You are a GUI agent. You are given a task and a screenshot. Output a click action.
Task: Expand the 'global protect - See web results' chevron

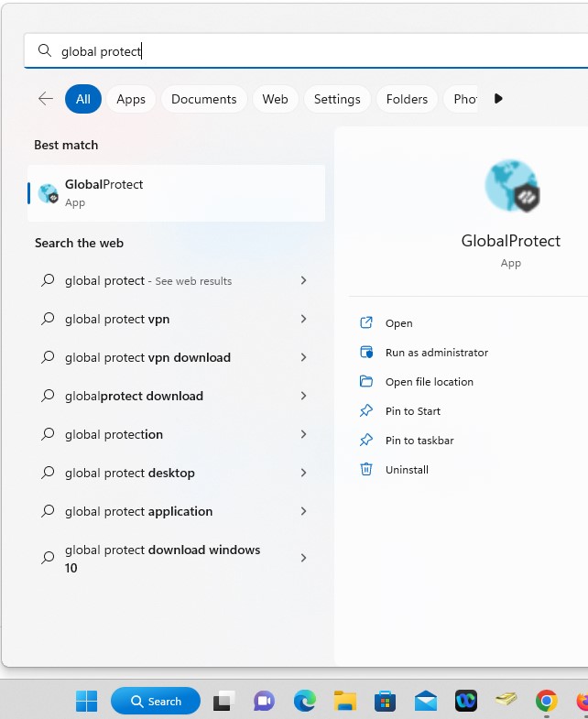[x=303, y=280]
